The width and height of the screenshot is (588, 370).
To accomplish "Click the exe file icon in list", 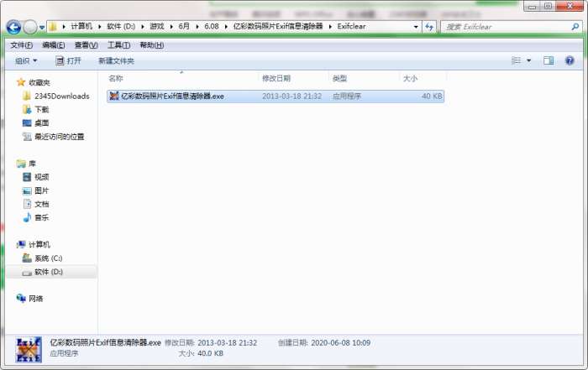I will tap(114, 96).
